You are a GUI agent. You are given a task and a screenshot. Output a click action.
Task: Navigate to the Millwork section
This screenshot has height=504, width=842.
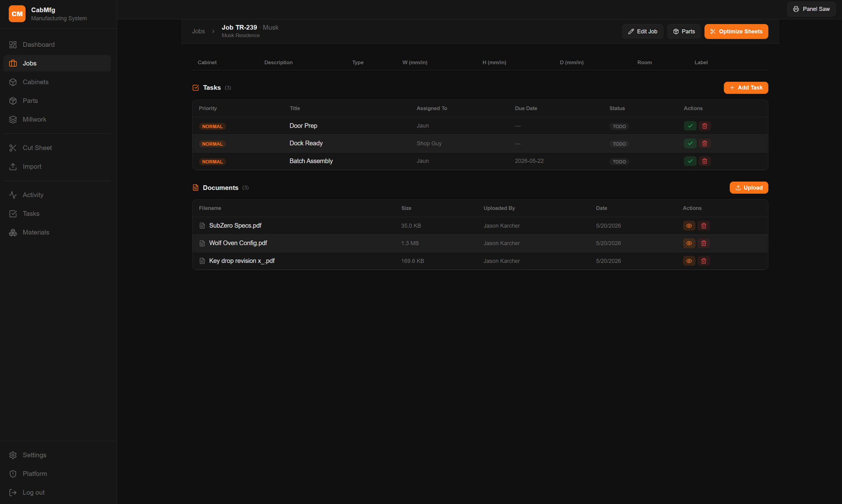(57, 119)
